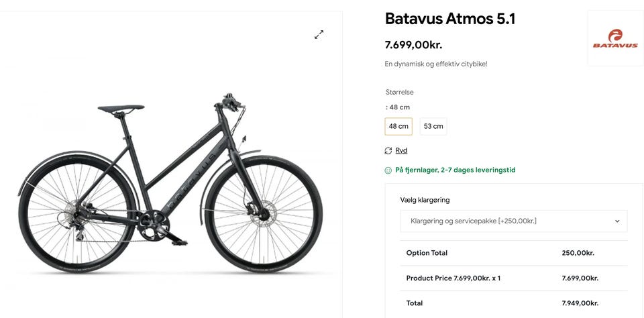Click the fullscreen expand icon on the image
The image size is (644, 318).
click(x=319, y=34)
